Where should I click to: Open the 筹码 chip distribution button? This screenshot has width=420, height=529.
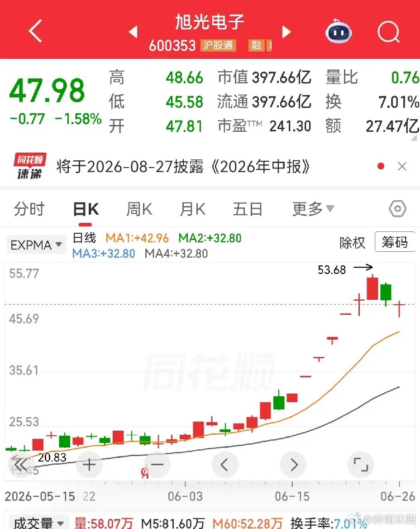(x=395, y=242)
